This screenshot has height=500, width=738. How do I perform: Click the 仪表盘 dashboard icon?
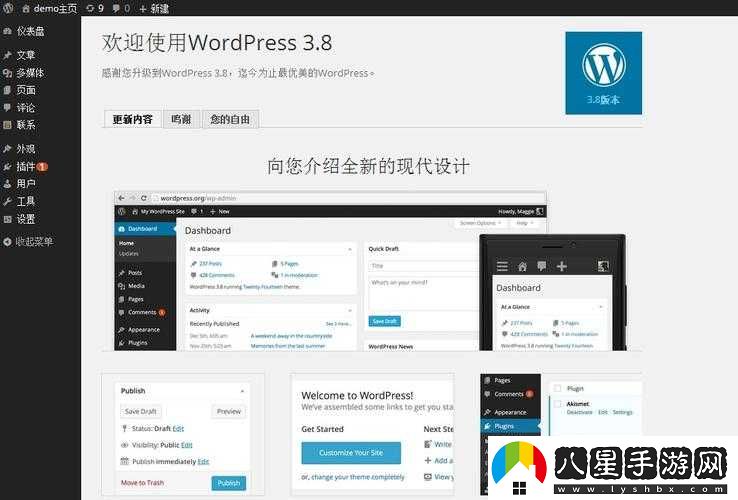pos(8,32)
